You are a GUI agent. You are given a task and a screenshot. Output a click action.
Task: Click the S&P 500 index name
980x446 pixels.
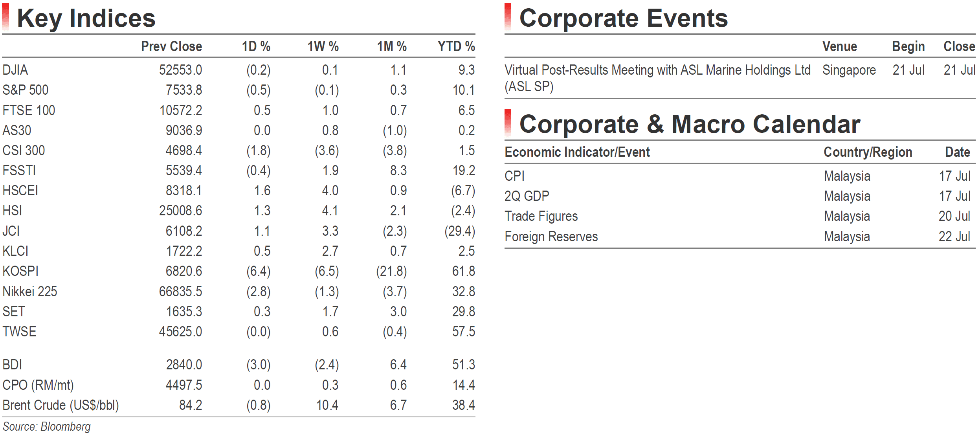coord(26,90)
